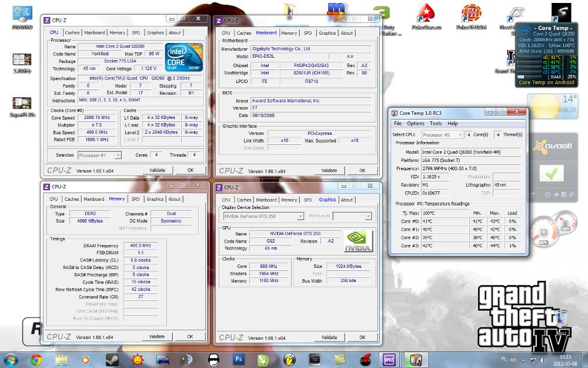
Task: Open the weather gadget showing 14°
Action: point(552,106)
